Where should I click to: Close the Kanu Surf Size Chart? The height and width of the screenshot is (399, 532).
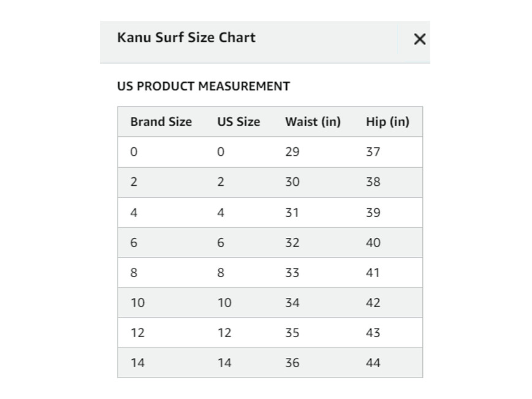click(419, 39)
